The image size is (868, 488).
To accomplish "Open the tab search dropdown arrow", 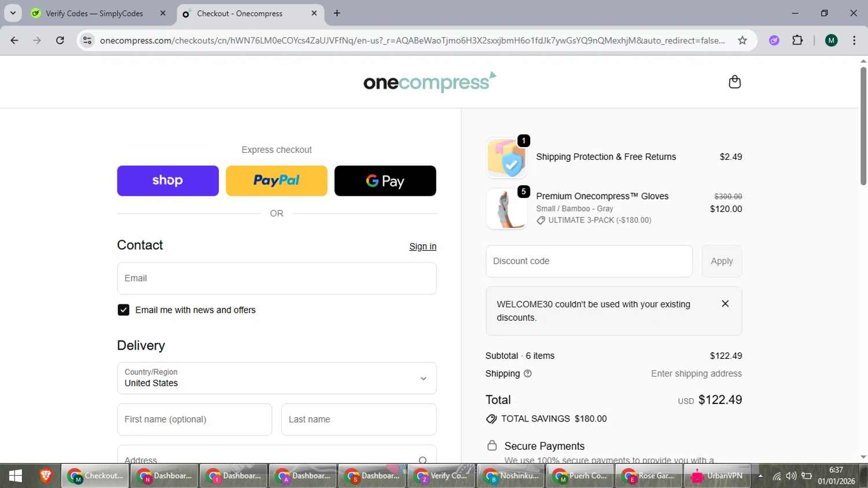I will (x=13, y=13).
